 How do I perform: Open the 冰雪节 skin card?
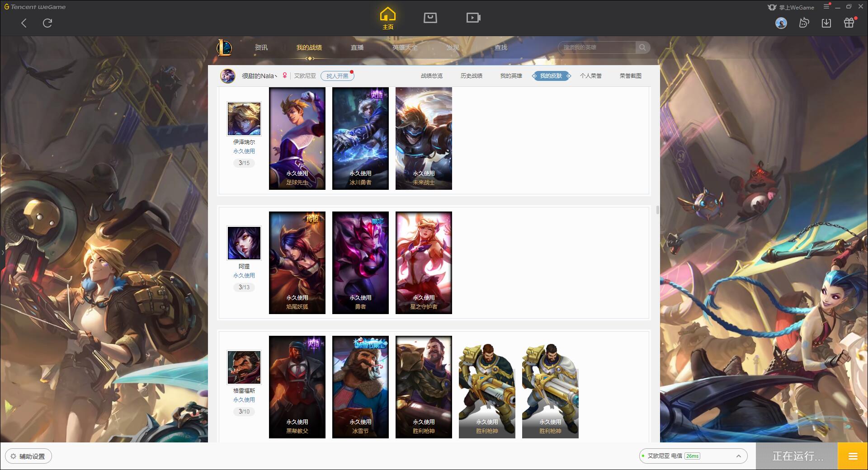360,387
